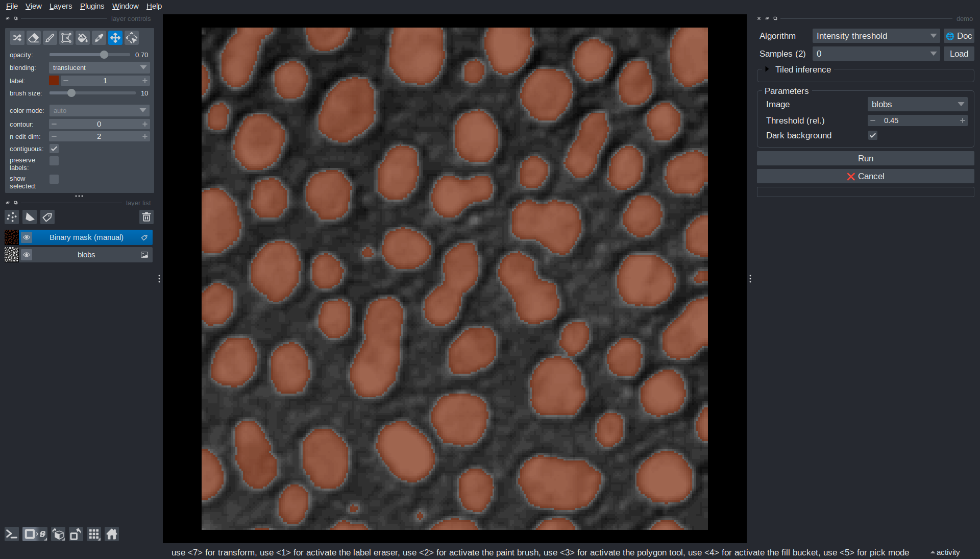This screenshot has height=559, width=980.
Task: Activate the color picker tool
Action: tap(99, 38)
